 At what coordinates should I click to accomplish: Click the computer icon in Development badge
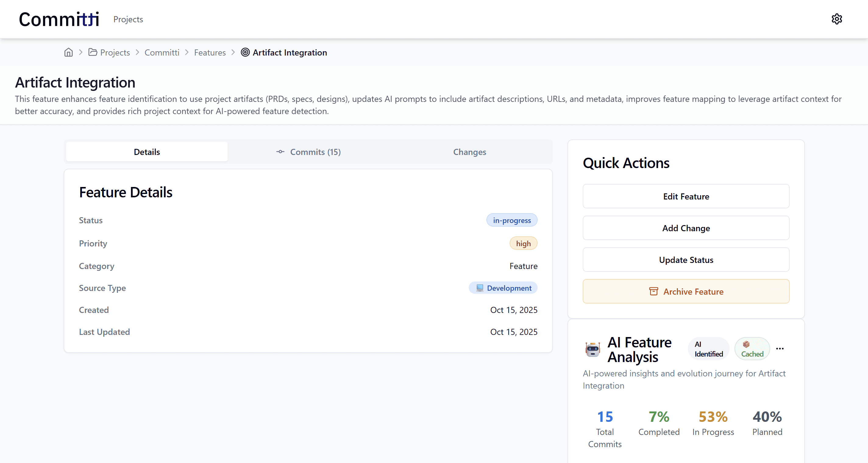[x=479, y=288]
